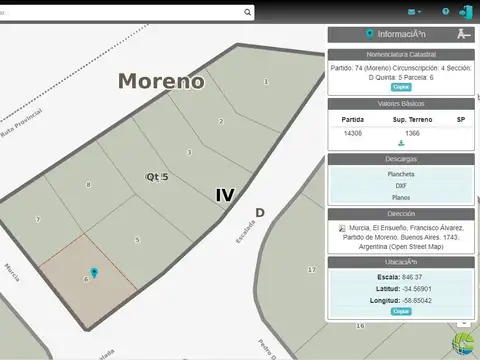Open the mail envelope dropdown

point(414,12)
